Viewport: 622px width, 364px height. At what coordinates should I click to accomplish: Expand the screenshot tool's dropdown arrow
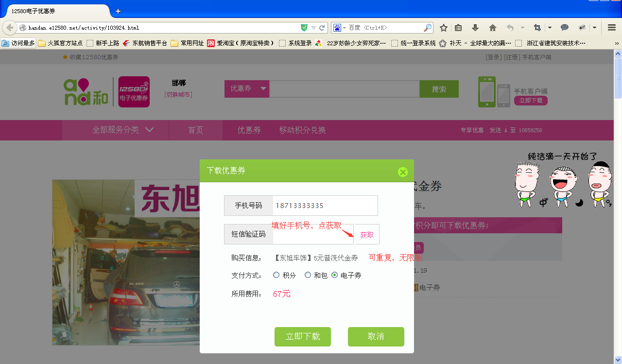point(550,28)
